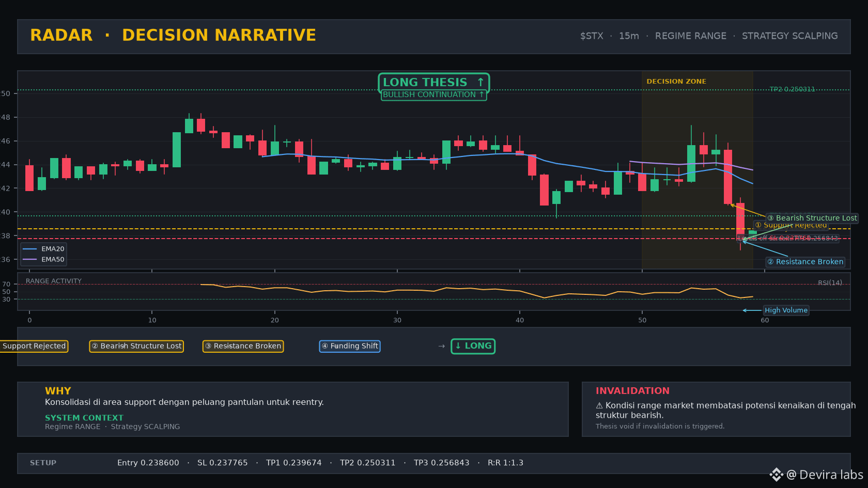Click the High Volume arrow marker
Viewport: 868px width, 488px height.
coord(752,310)
